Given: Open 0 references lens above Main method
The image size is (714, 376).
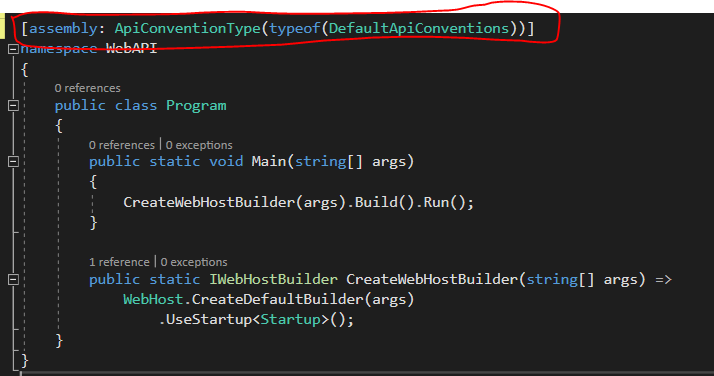Looking at the screenshot, I should [122, 145].
